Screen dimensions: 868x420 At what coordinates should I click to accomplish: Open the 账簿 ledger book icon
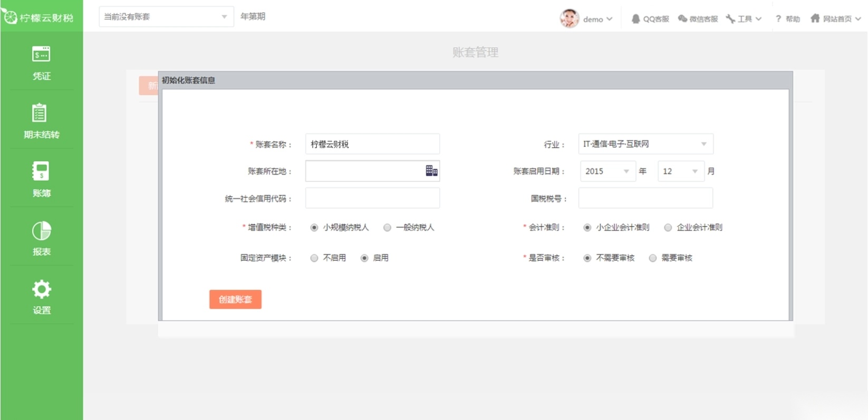[x=41, y=171]
